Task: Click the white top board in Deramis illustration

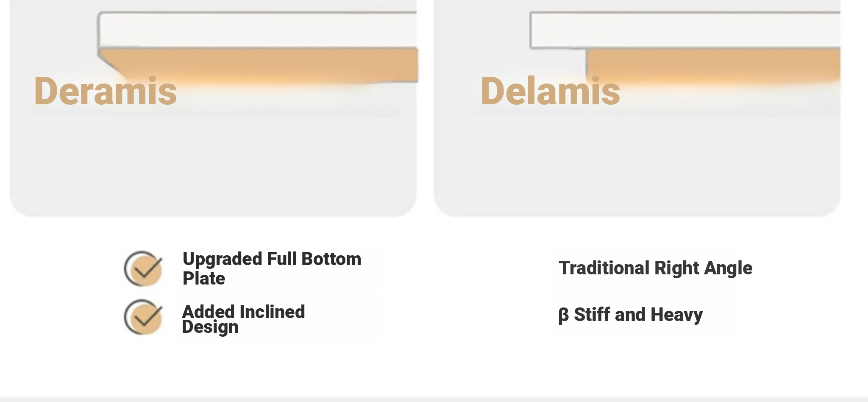Action: tap(257, 30)
